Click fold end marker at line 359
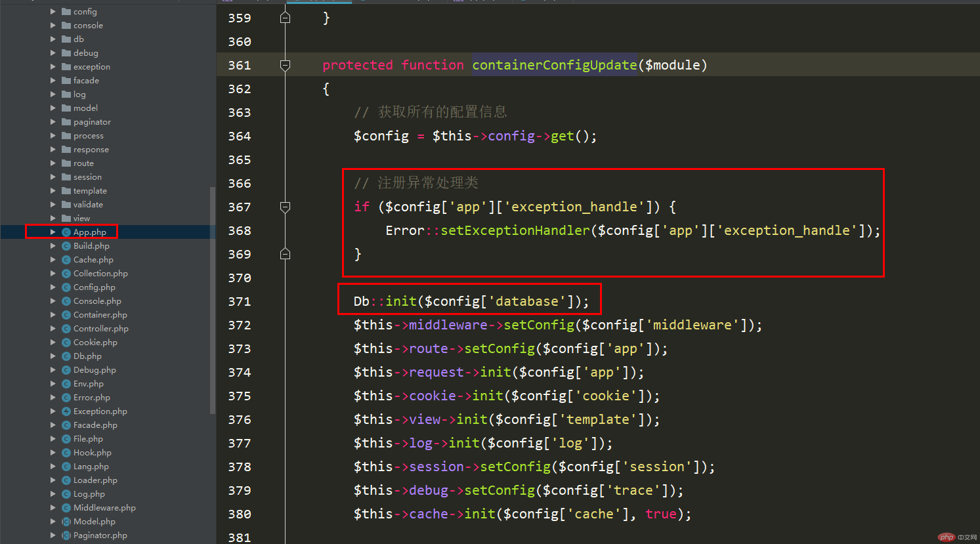 (x=285, y=18)
